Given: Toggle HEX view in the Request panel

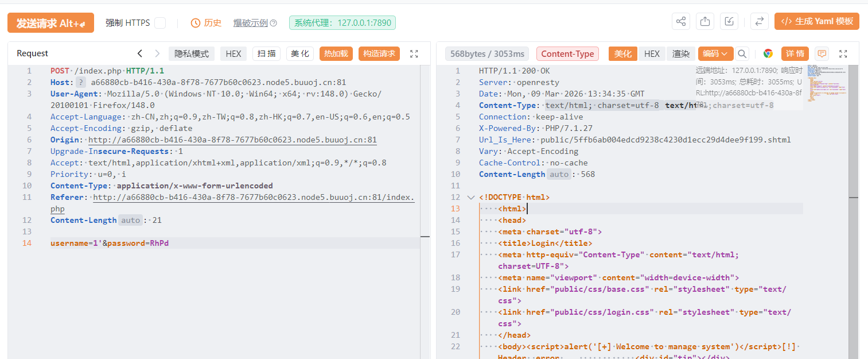Looking at the screenshot, I should pyautogui.click(x=233, y=53).
